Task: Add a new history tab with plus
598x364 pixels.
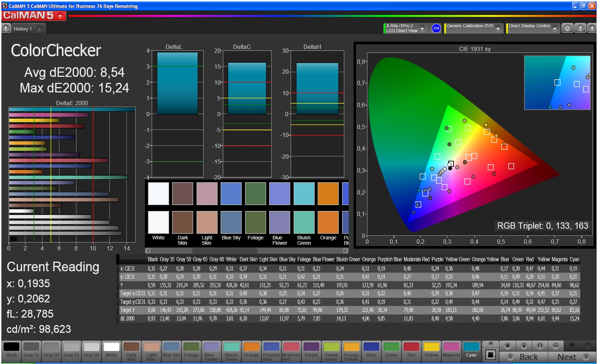Action: pos(39,29)
